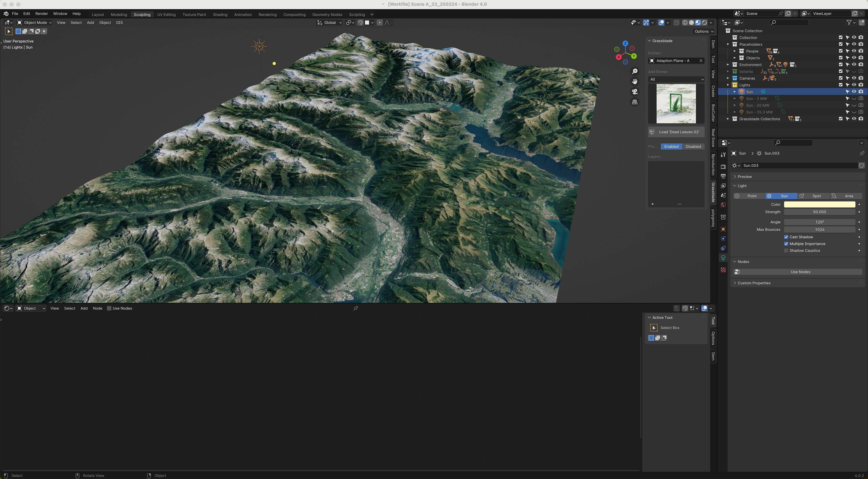Viewport: 868px width, 479px height.
Task: Open the View Layer properties tab icon
Action: point(723,186)
